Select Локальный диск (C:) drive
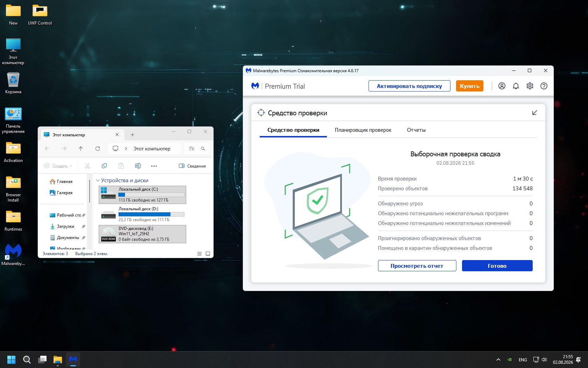588x368 pixels. [142, 195]
